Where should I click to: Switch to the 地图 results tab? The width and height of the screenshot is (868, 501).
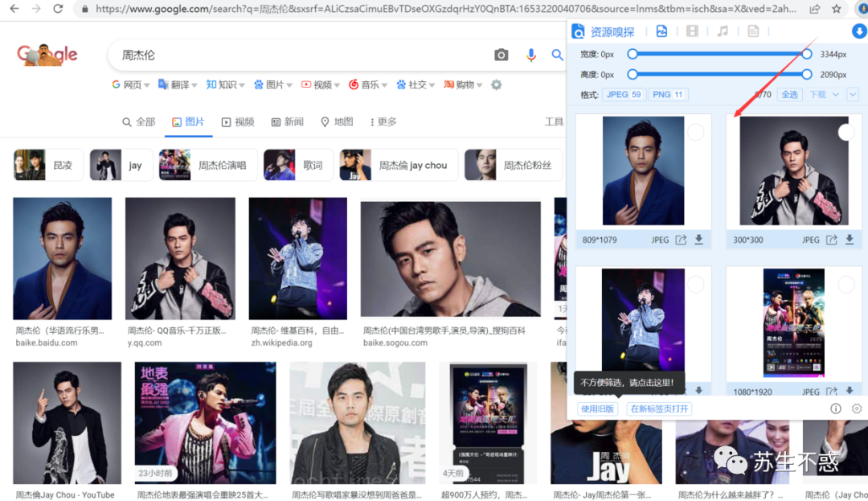click(x=337, y=121)
